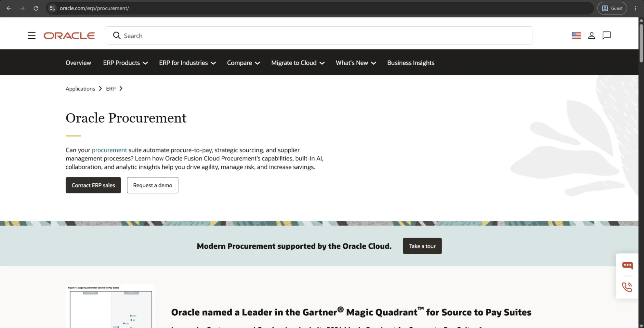
Task: Click browser forward arrow
Action: click(22, 8)
